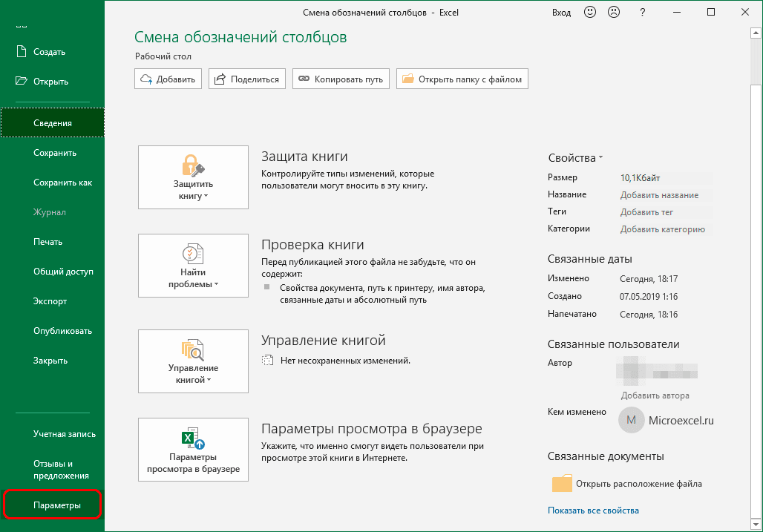Viewport: 763px width, 532px height.
Task: Click the Показать все свойства link
Action: click(x=595, y=510)
